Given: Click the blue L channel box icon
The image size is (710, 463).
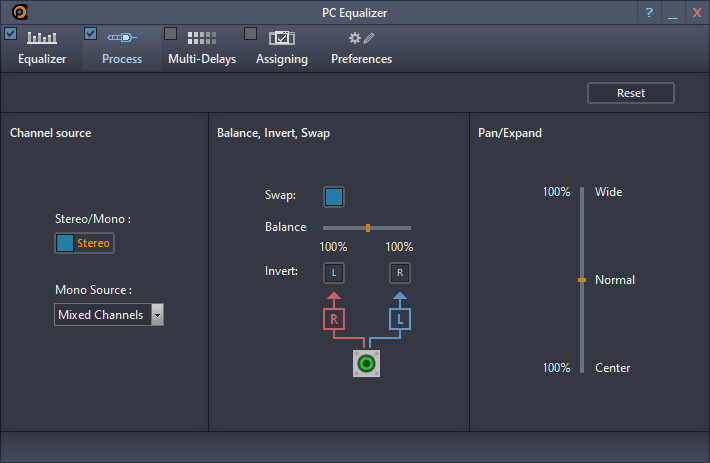Looking at the screenshot, I should [400, 319].
